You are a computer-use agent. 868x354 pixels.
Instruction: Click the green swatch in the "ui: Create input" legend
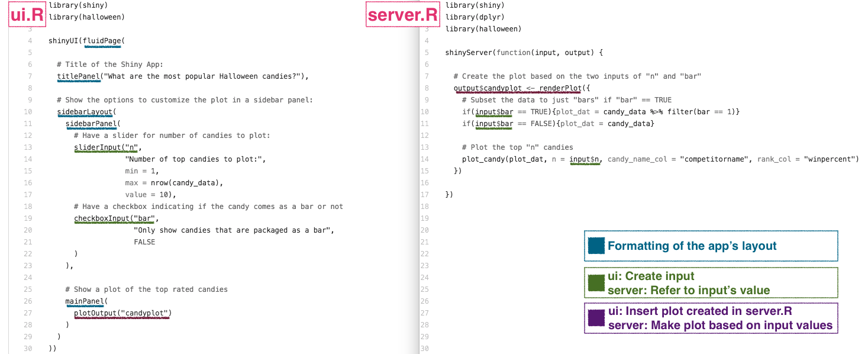point(596,282)
